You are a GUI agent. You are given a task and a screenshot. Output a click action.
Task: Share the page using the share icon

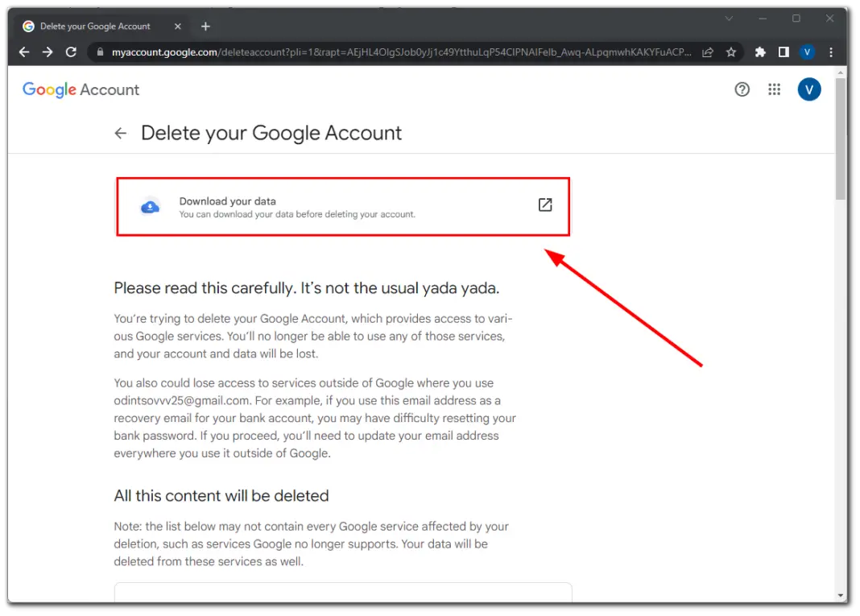707,52
